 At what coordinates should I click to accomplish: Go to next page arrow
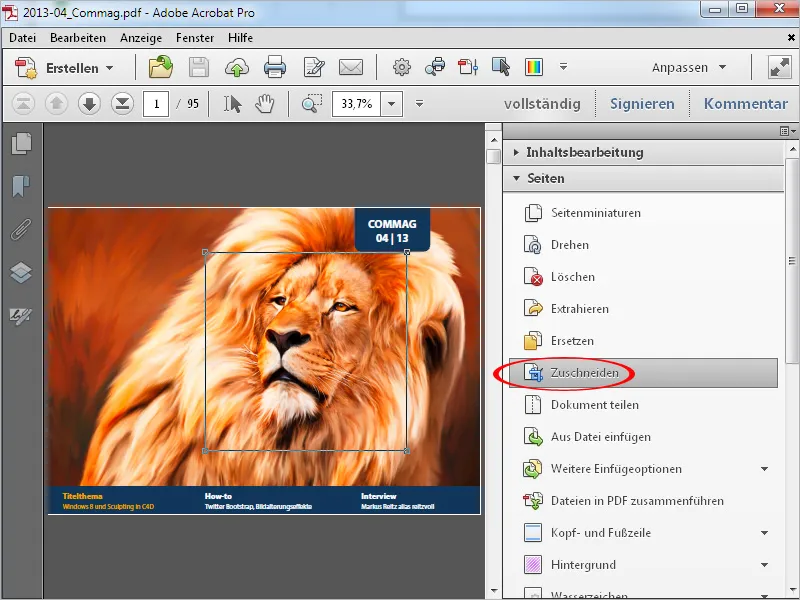point(89,104)
